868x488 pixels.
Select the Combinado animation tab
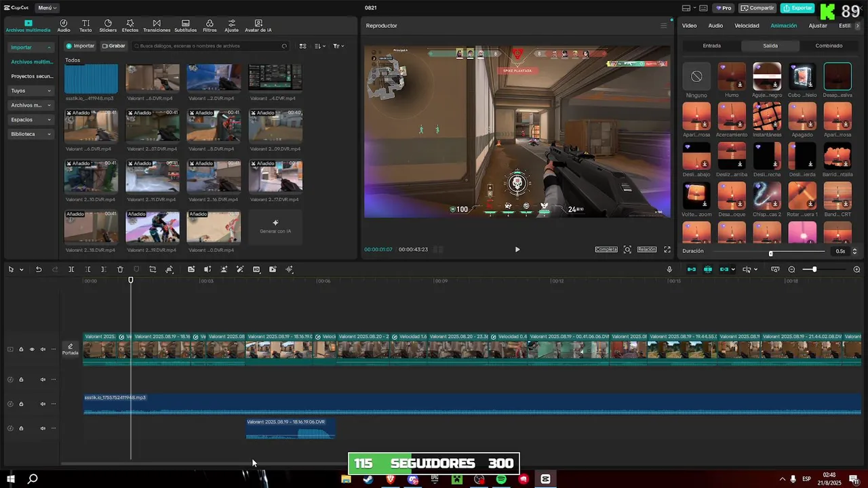tap(829, 46)
